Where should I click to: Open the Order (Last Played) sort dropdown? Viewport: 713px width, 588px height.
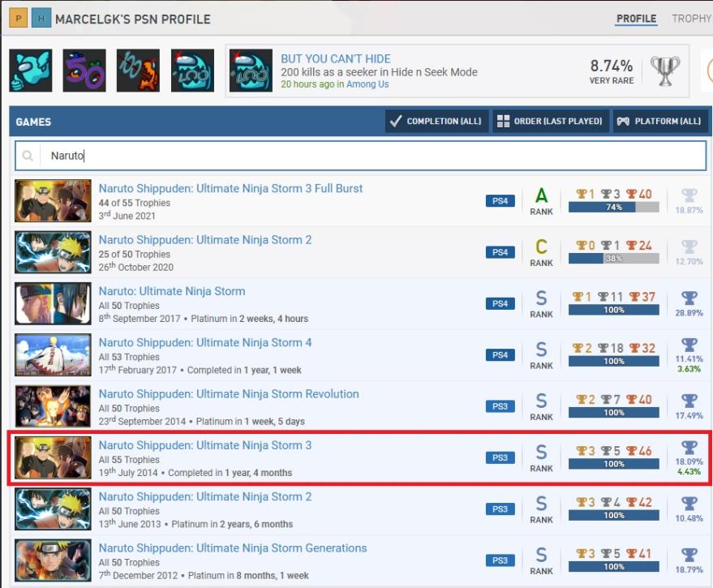pyautogui.click(x=550, y=122)
